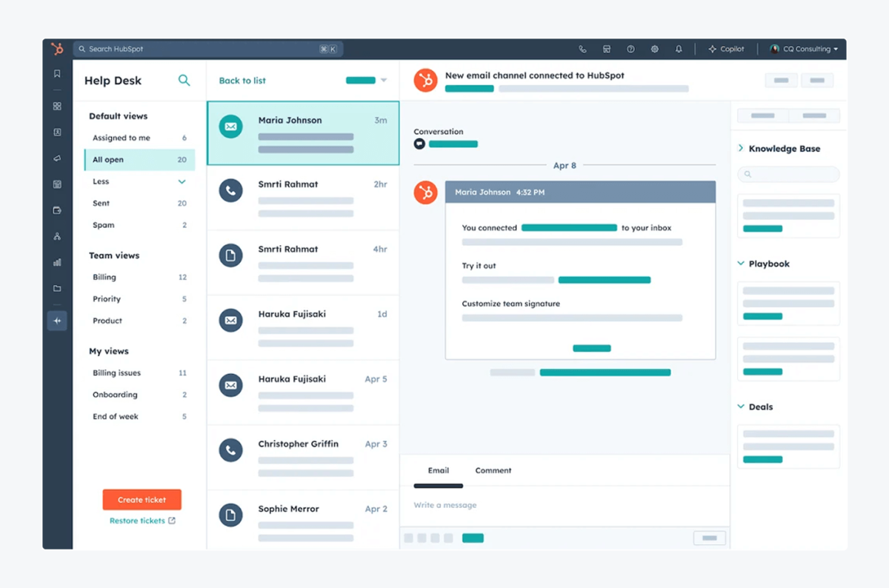The width and height of the screenshot is (889, 588).
Task: Switch to the Email tab
Action: 438,470
